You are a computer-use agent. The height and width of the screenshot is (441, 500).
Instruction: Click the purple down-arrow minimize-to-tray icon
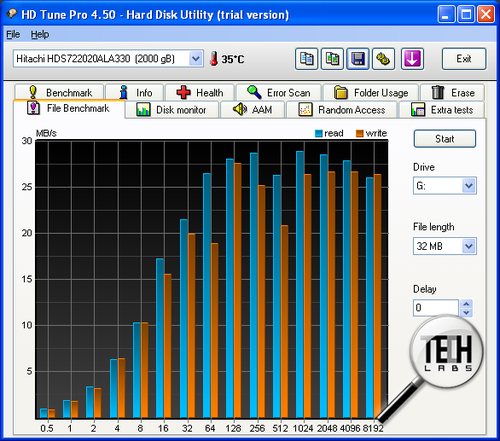[x=412, y=59]
